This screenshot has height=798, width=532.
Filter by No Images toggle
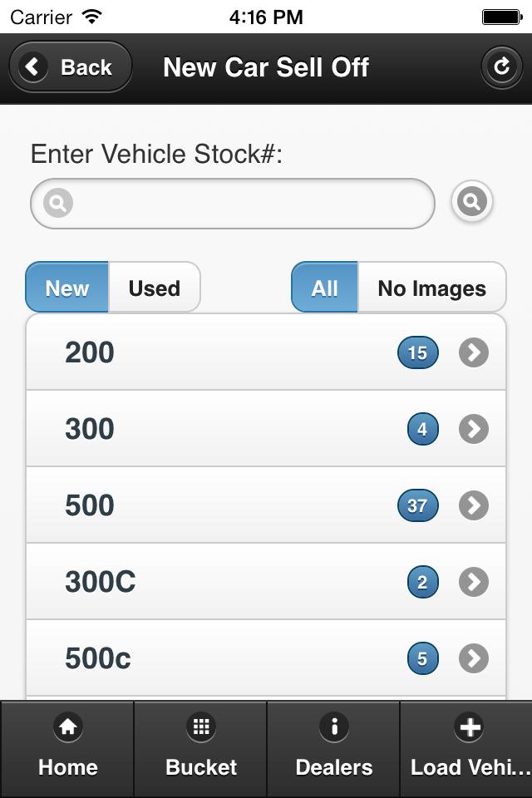[431, 288]
